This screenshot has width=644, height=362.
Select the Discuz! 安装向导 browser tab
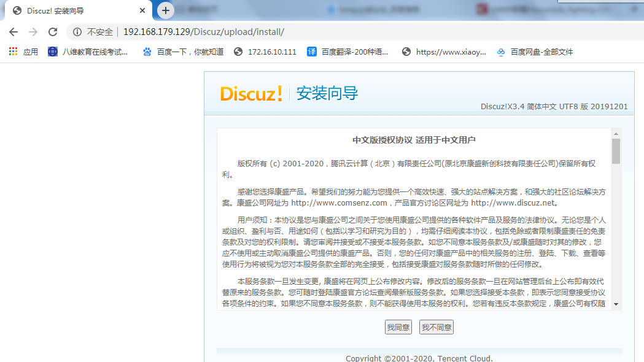[74, 10]
